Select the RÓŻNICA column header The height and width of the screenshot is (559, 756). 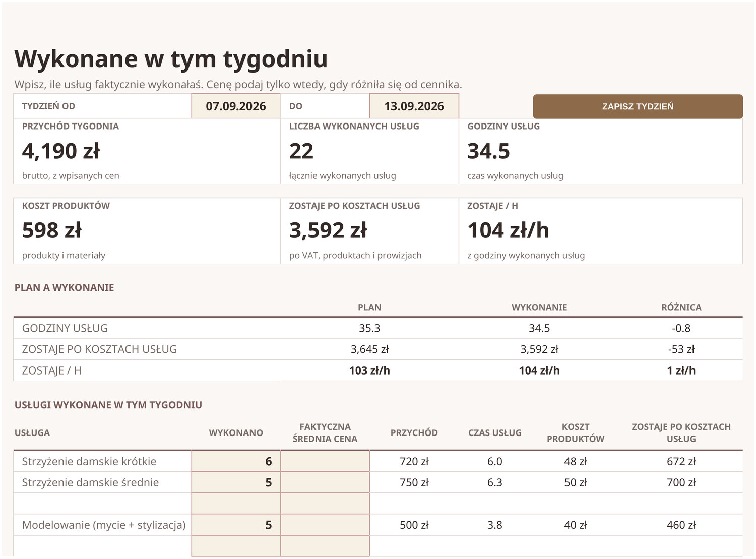click(681, 307)
